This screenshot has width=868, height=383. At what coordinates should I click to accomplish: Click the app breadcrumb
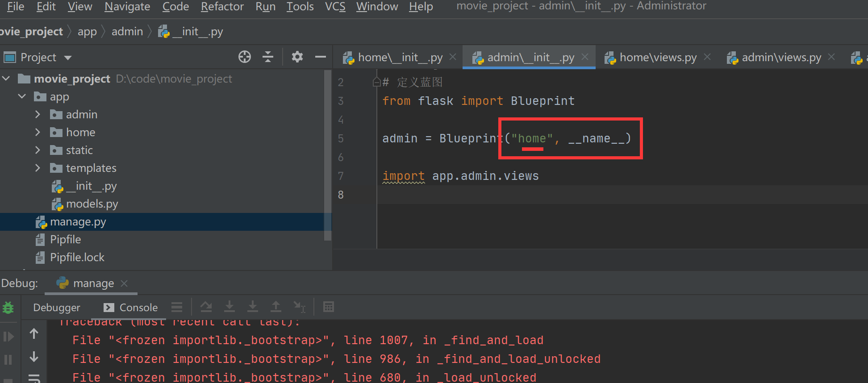[x=87, y=32]
